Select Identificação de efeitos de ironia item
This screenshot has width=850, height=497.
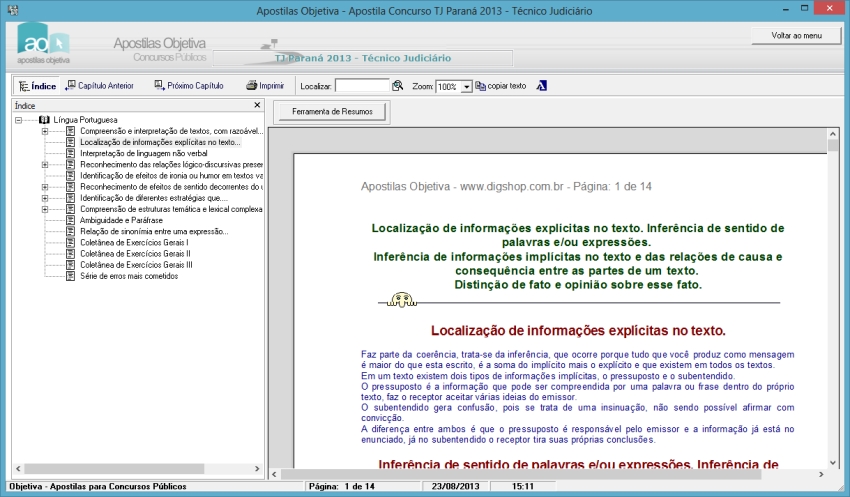(171, 176)
